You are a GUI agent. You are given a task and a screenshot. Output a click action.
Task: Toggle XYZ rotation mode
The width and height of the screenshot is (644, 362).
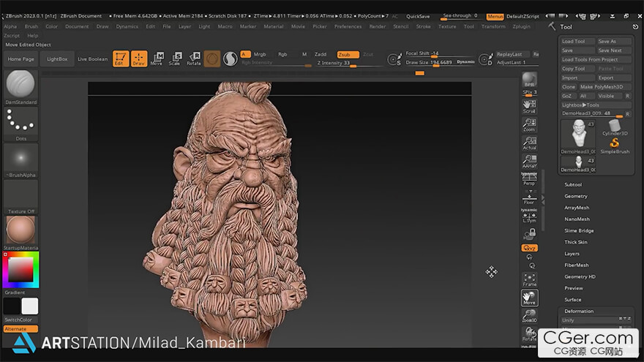pyautogui.click(x=529, y=248)
